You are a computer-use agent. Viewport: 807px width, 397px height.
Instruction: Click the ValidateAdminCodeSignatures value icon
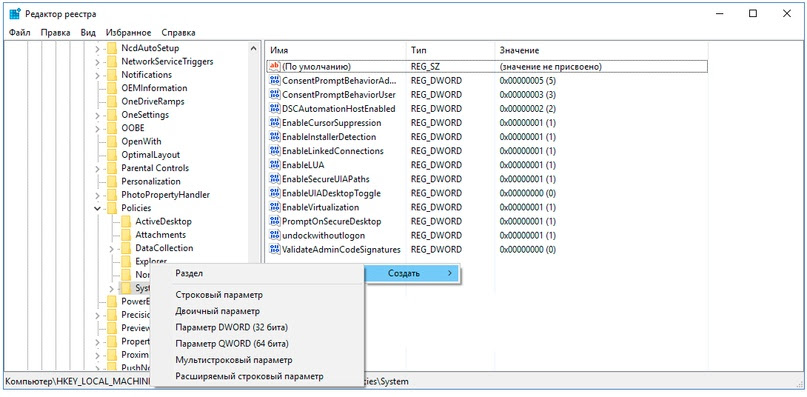coord(274,250)
